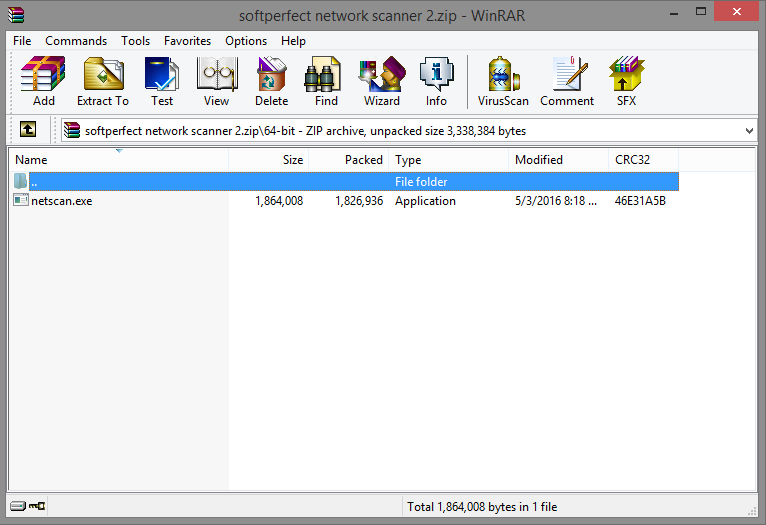Open the Favorites menu
The width and height of the screenshot is (766, 525).
187,41
